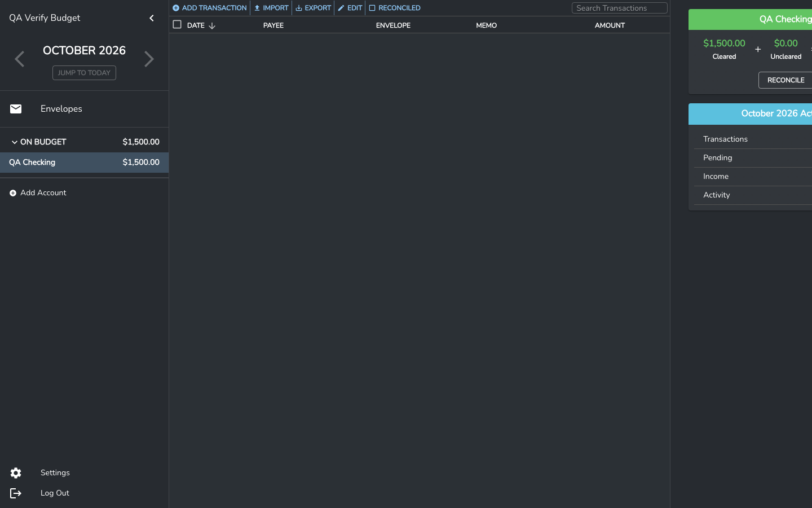Sort by the Envelope column header

pos(393,25)
